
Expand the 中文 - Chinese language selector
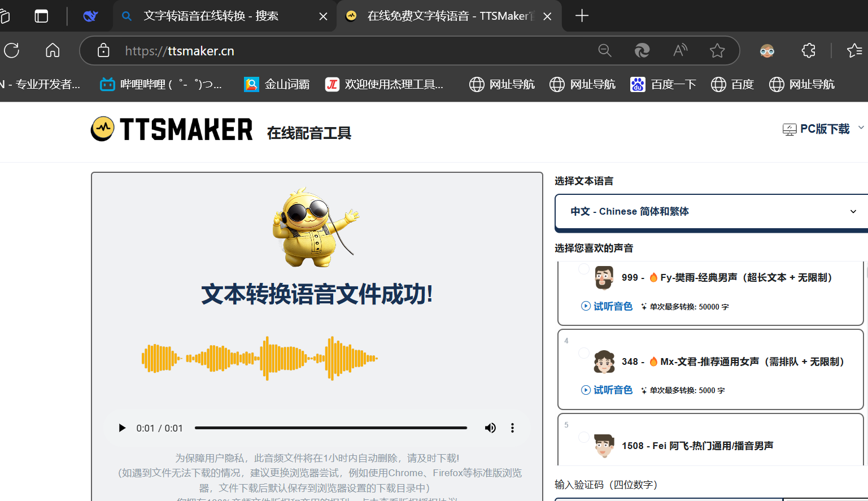(x=713, y=211)
